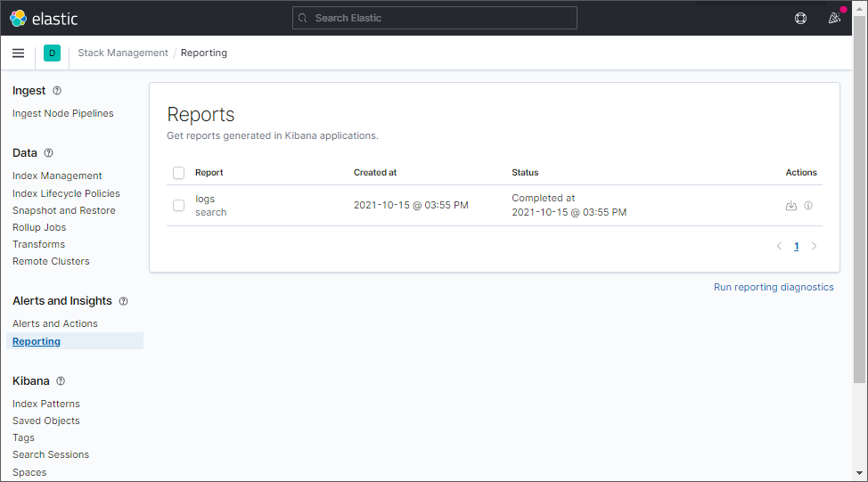The height and width of the screenshot is (482, 868).
Task: Show report info for logs search
Action: pos(808,206)
